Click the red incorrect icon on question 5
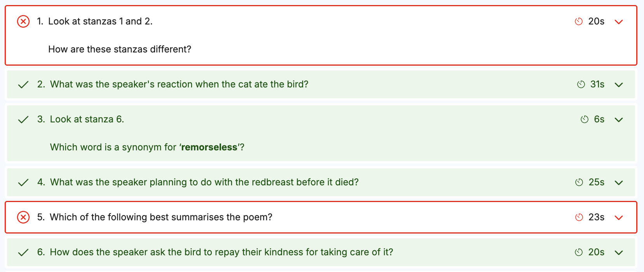 [x=23, y=217]
